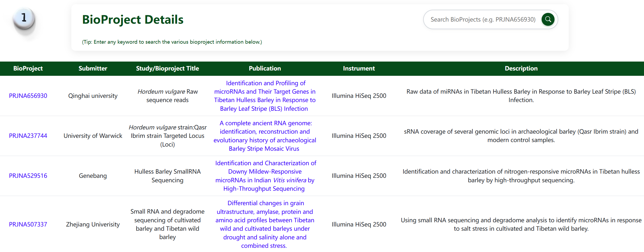Select the Hulless Barley SmallRNA Sequencing title
The image size is (644, 252).
tap(167, 176)
